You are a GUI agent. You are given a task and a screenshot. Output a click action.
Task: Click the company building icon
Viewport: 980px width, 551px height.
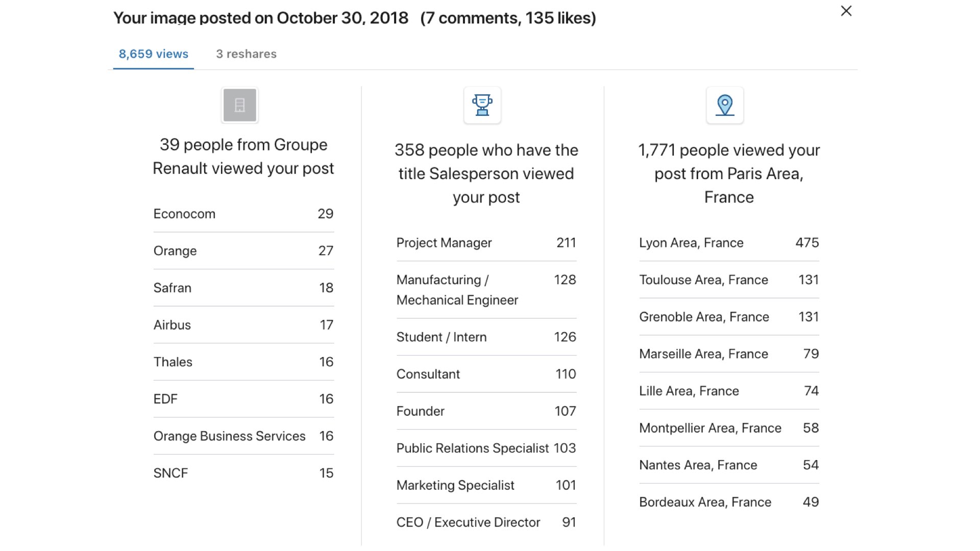click(239, 105)
